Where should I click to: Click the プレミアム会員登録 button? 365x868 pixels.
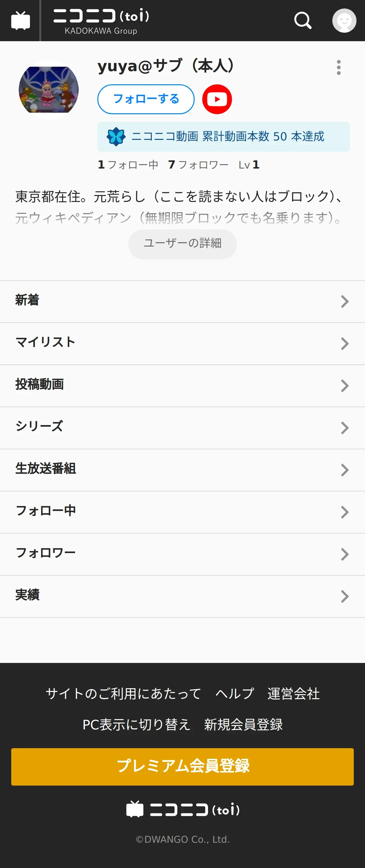182,767
